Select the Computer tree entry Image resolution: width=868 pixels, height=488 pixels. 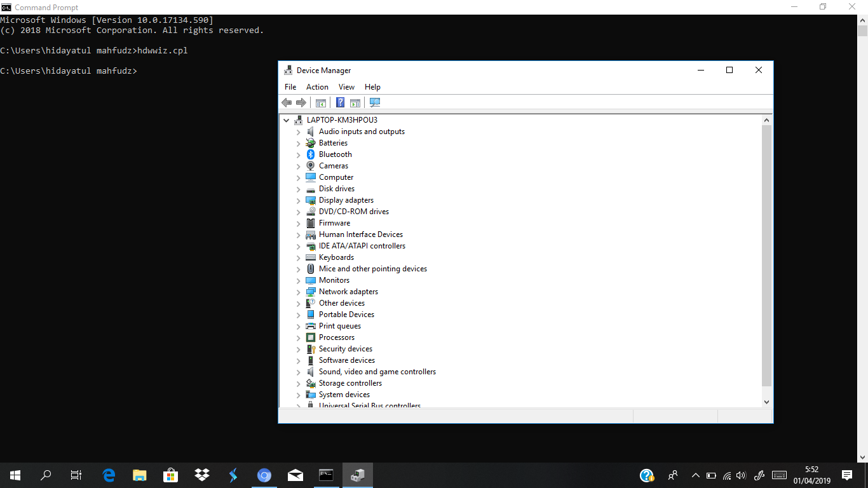[336, 177]
